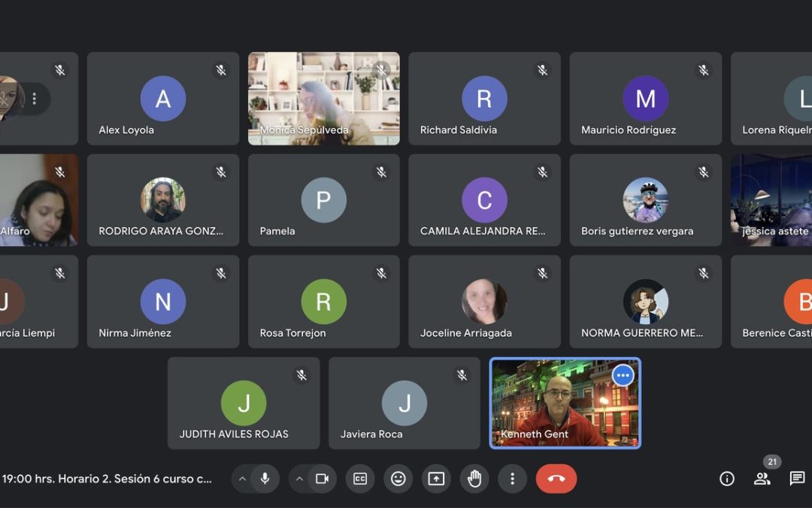Show participants list with people icon
Viewport: 812px width, 508px height.
tap(762, 479)
